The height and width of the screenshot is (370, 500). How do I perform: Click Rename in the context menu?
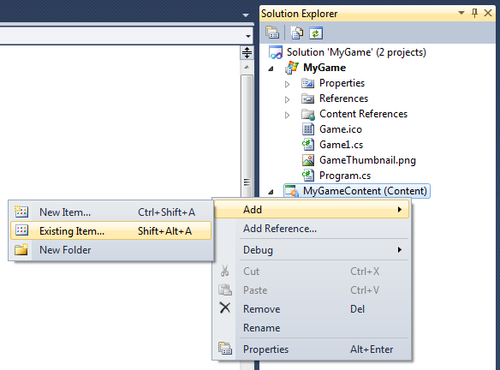tap(312, 328)
